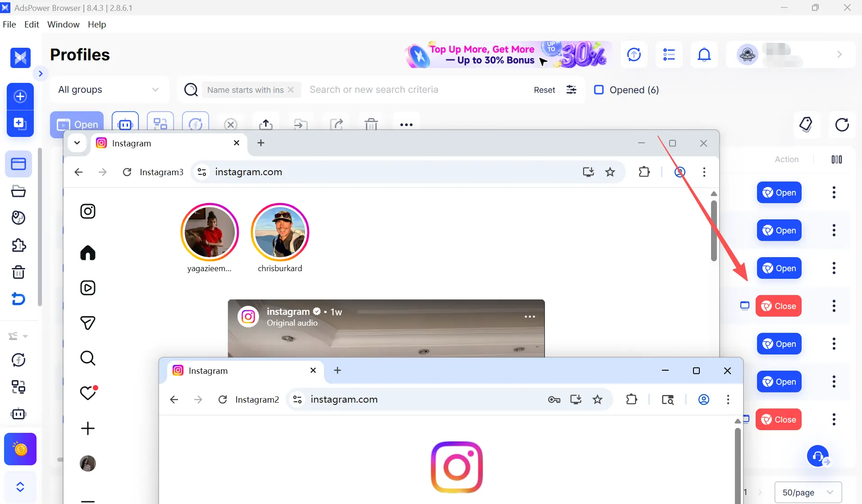The image size is (862, 504).
Task: Open the Trash icon in AdsPower sidebar
Action: pos(18,272)
